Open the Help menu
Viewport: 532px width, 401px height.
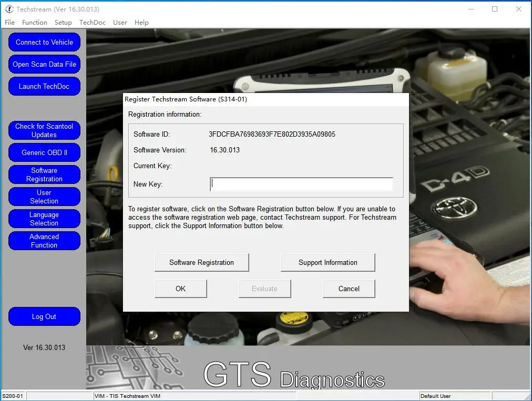coord(141,23)
